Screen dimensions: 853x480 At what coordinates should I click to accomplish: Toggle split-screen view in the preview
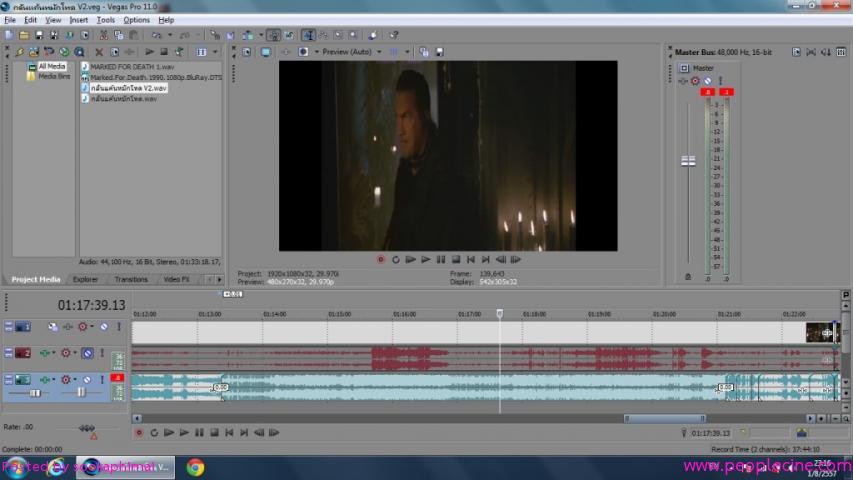(x=303, y=52)
